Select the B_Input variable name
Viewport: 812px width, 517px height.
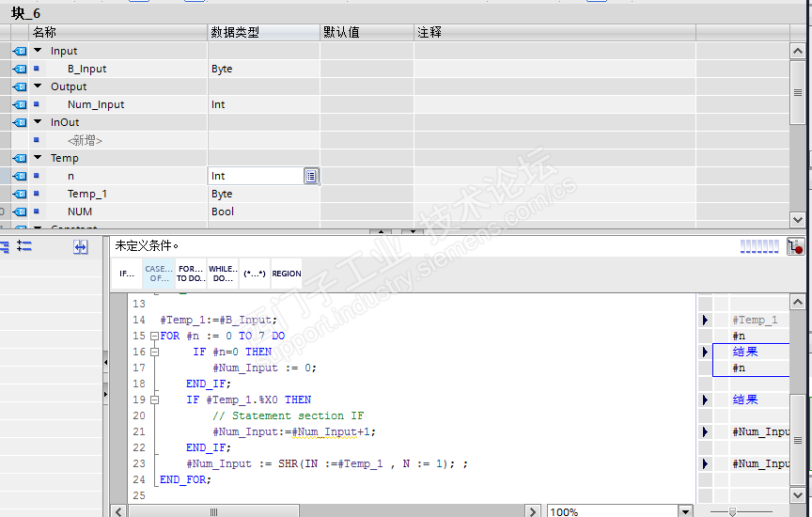tap(87, 69)
